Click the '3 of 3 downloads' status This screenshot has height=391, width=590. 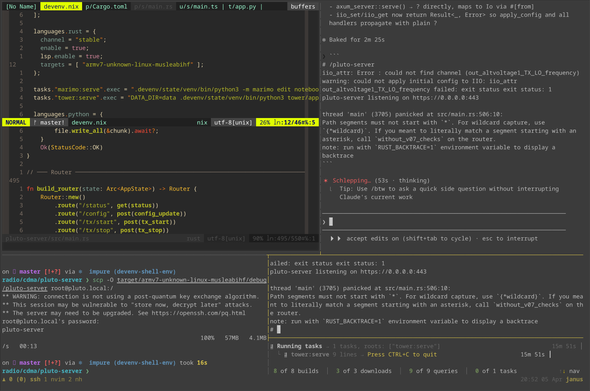[363, 371]
